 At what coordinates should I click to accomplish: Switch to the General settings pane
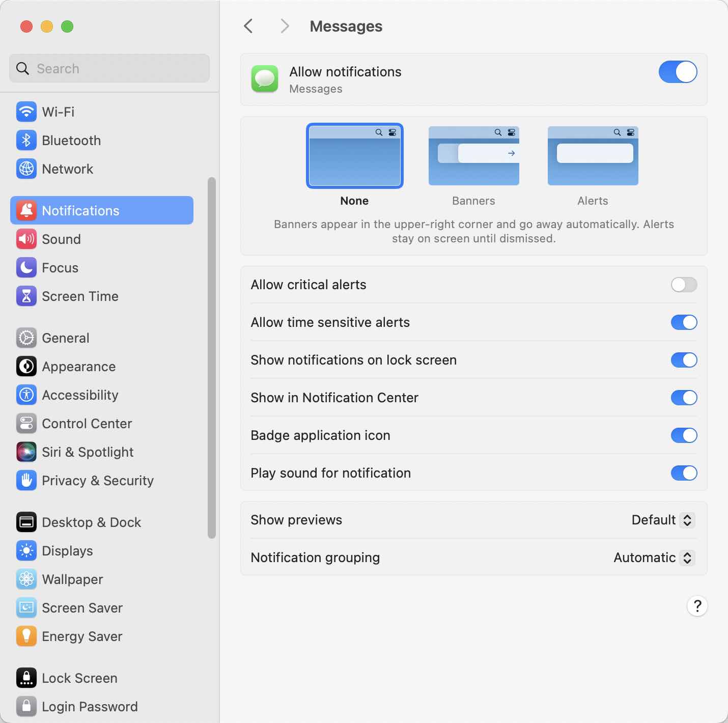pos(66,338)
